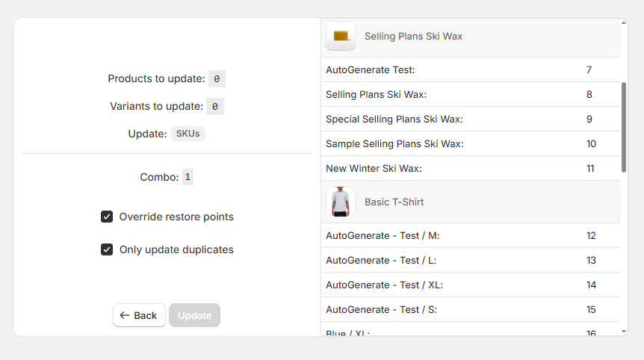
Task: Select the AutoGenerate - Test / S: row
Action: pos(471,309)
